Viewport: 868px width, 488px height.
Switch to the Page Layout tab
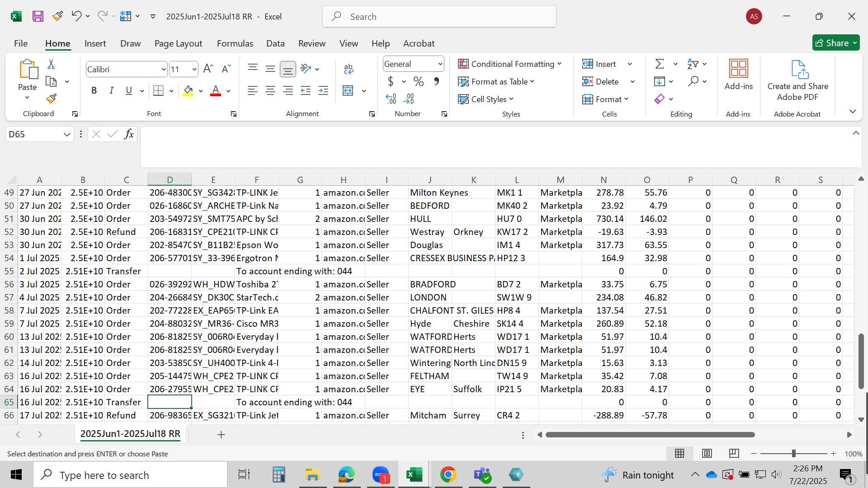click(x=178, y=43)
